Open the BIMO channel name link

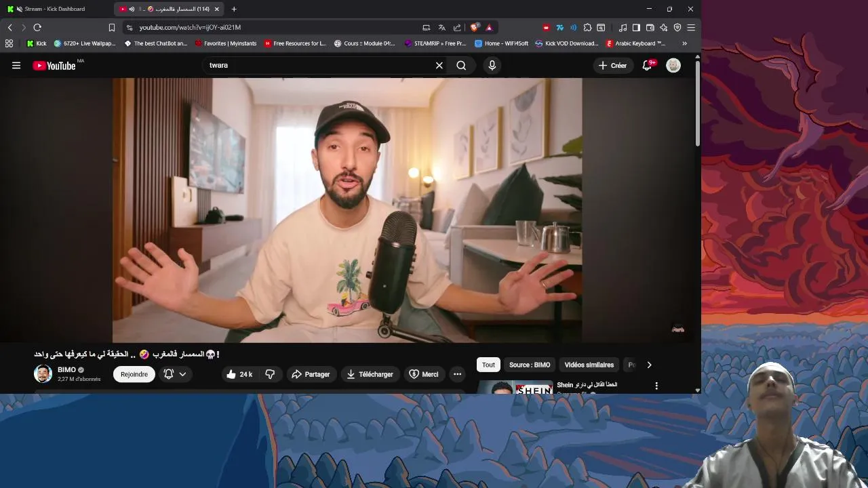tap(66, 370)
